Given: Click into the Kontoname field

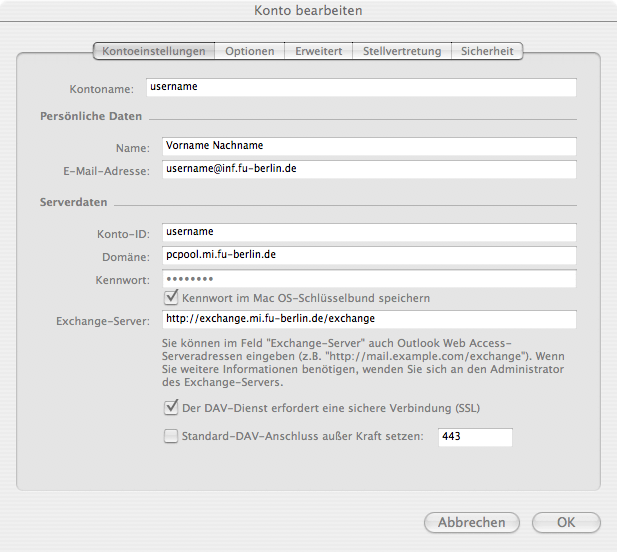Looking at the screenshot, I should point(361,87).
